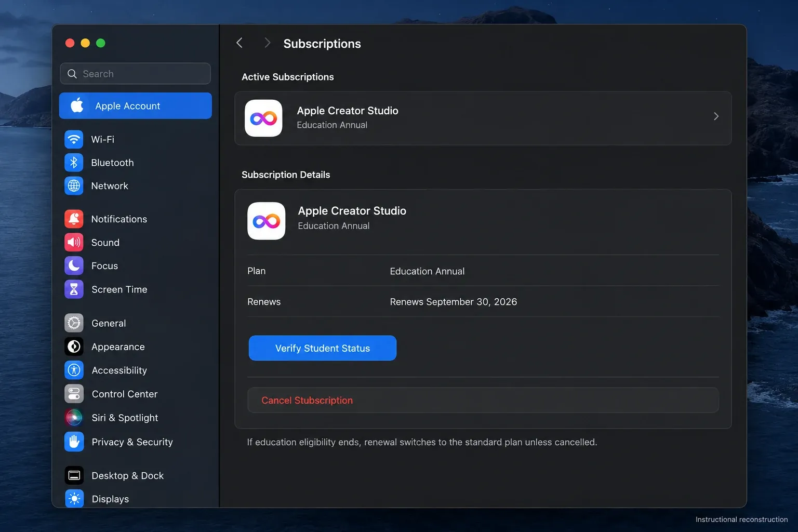
Task: Go forward with the right chevron
Action: click(x=267, y=43)
